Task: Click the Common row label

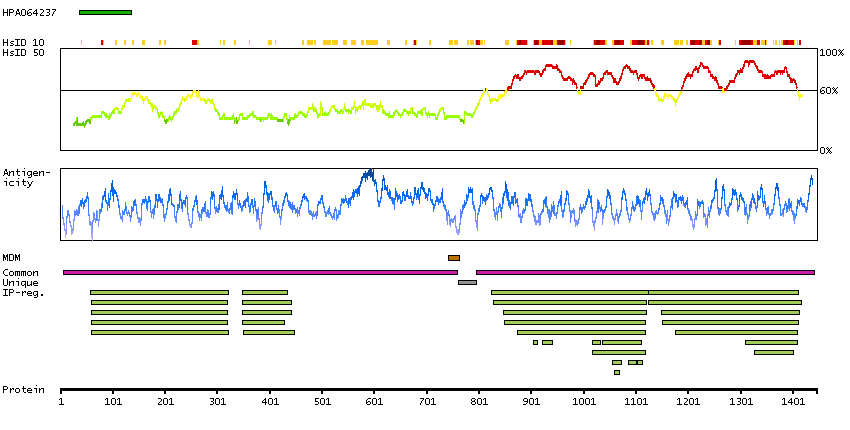Action: point(21,273)
